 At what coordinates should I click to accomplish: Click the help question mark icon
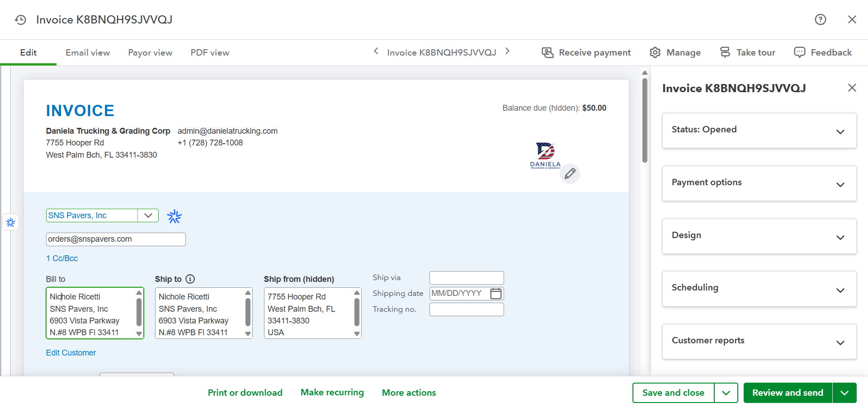(820, 19)
